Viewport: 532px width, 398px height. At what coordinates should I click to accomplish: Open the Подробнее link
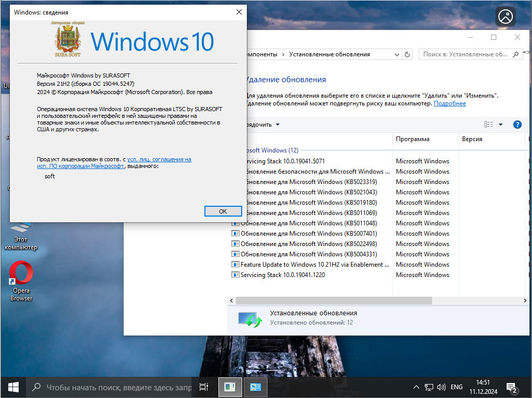pos(450,103)
